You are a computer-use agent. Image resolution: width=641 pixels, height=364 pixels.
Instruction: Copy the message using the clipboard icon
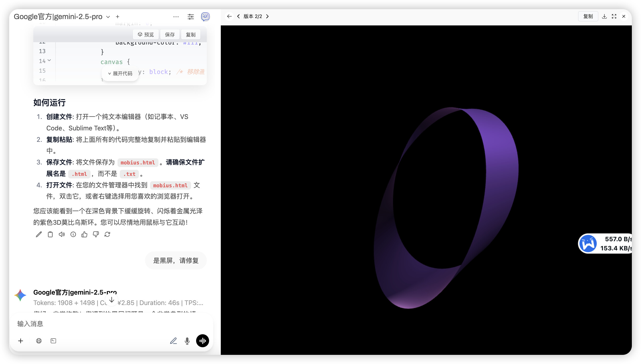[50, 234]
